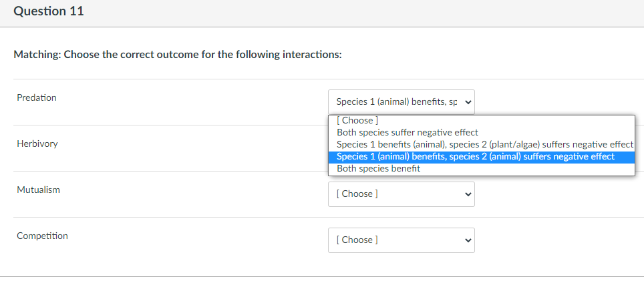644x283 pixels.
Task: Select highlighted species 2 (animal) suffers option
Action: tap(476, 157)
